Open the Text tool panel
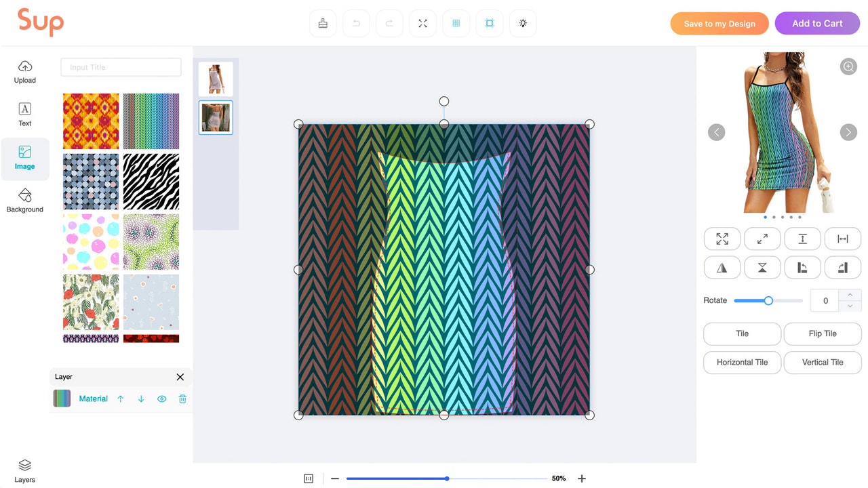Viewport: 868px width, 488px height. click(24, 114)
